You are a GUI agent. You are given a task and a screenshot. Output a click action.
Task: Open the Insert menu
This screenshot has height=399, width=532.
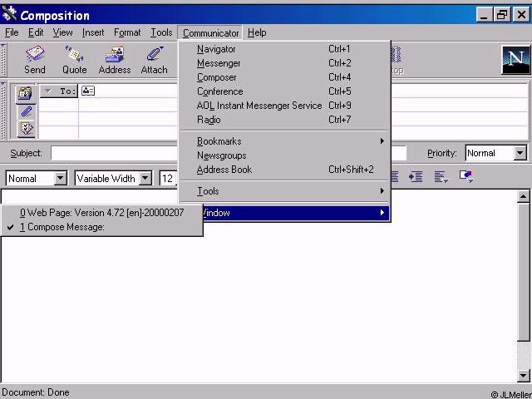tap(93, 32)
